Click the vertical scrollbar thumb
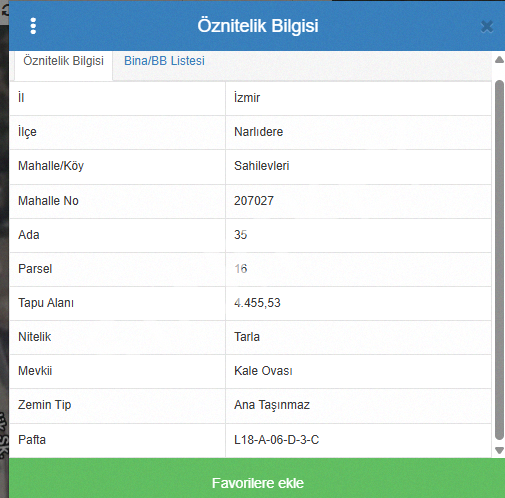Image resolution: width=505 pixels, height=498 pixels. 499,260
